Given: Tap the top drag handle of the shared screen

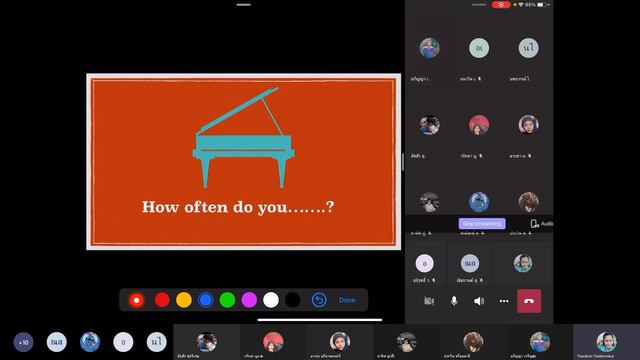Looking at the screenshot, I should click(x=244, y=4).
